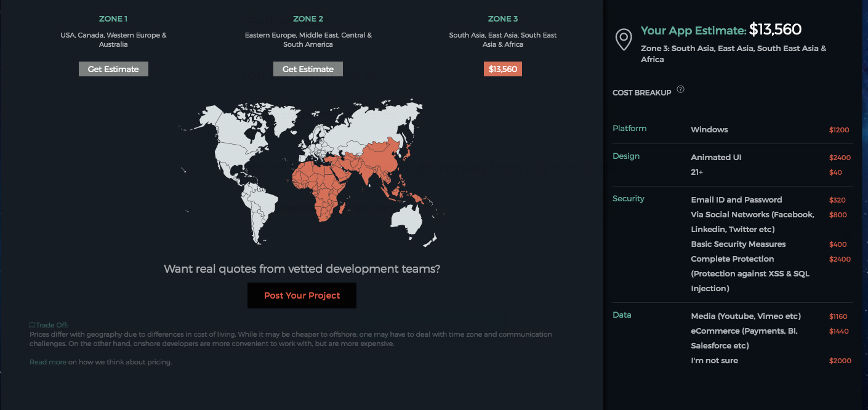Select the ZONE 2 heading
The image size is (868, 410).
coord(308,19)
